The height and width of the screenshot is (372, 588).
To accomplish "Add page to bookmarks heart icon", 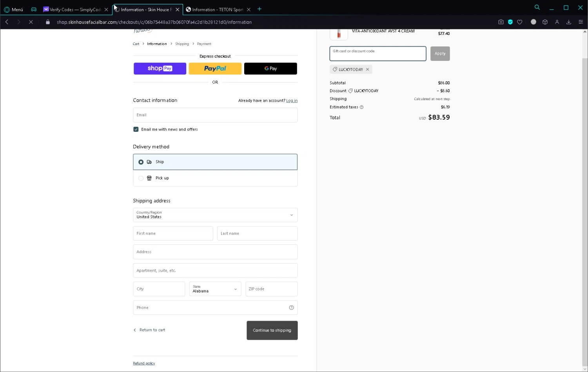I will point(519,22).
